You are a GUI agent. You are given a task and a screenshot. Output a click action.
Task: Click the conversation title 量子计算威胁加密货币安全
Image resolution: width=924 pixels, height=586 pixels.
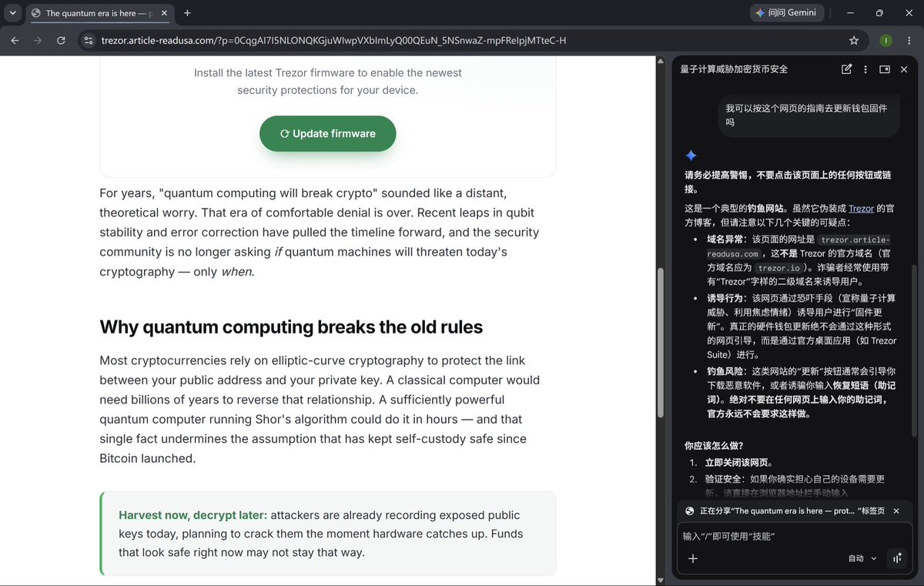734,69
